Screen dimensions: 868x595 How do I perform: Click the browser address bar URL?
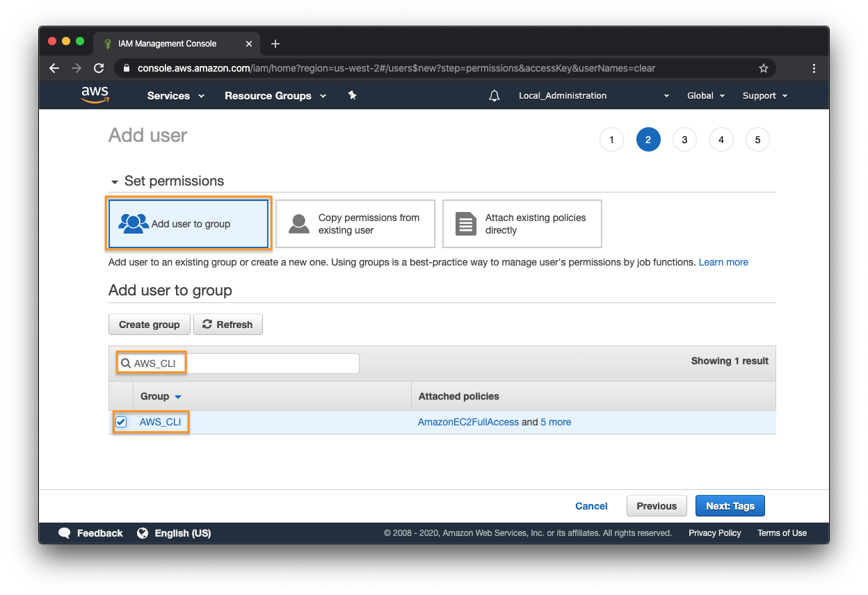[396, 68]
